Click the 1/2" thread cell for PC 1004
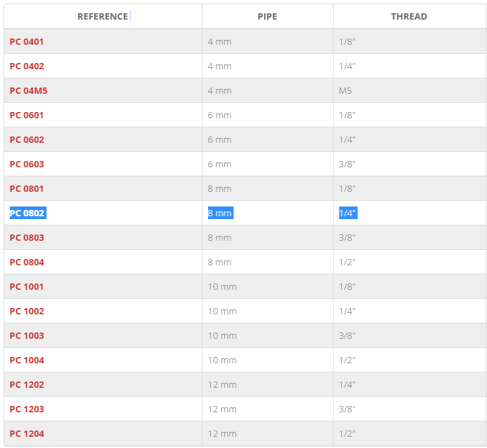 tap(348, 360)
